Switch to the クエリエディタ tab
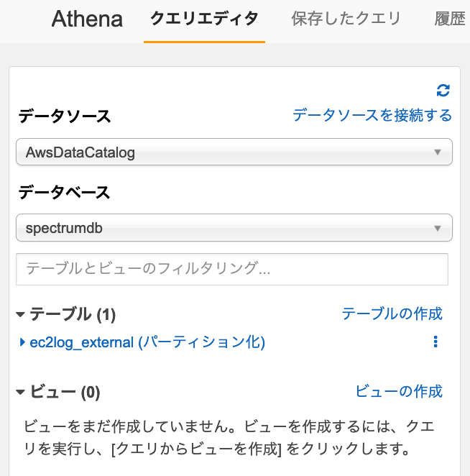Viewport: 470px width, 476px height. click(x=204, y=19)
